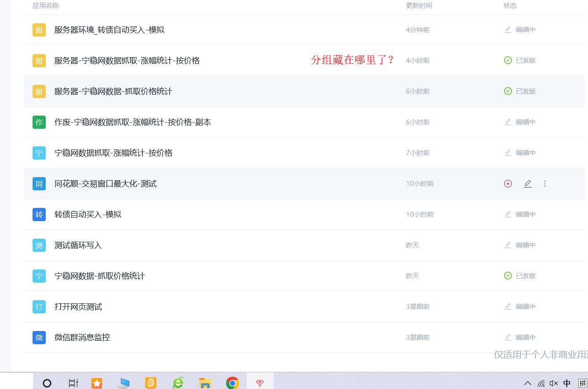Click the 4分钟前 update time
Image resolution: width=588 pixels, height=389 pixels.
pyautogui.click(x=418, y=30)
